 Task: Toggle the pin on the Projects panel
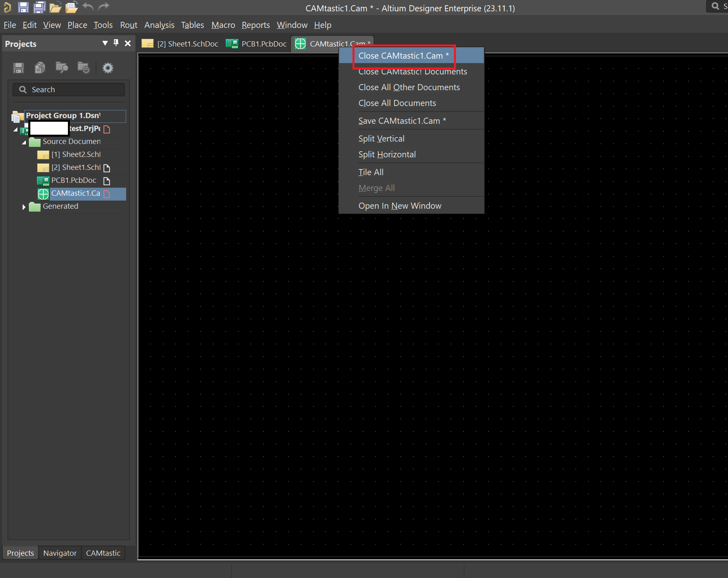116,43
